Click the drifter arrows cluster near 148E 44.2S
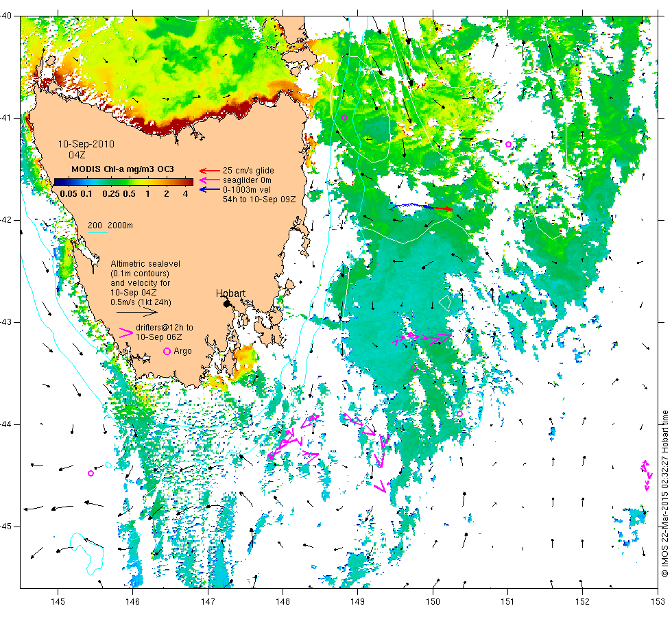The width and height of the screenshot is (672, 617). [293, 438]
